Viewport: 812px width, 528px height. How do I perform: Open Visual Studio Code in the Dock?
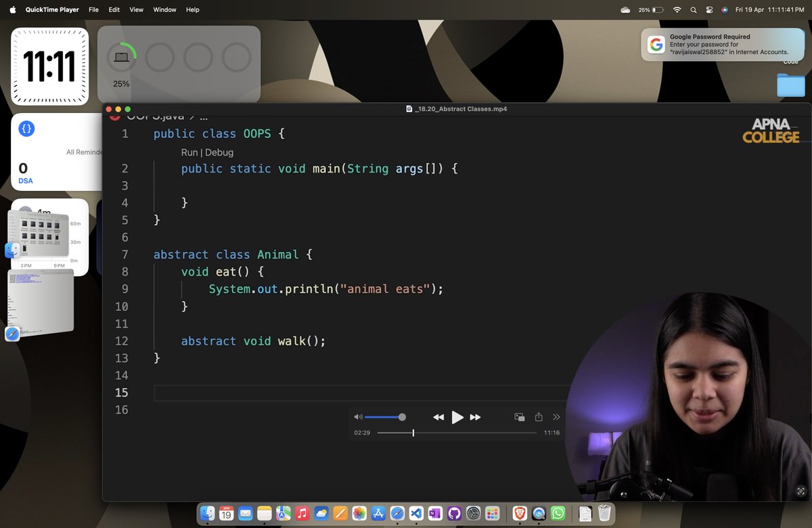(416, 513)
